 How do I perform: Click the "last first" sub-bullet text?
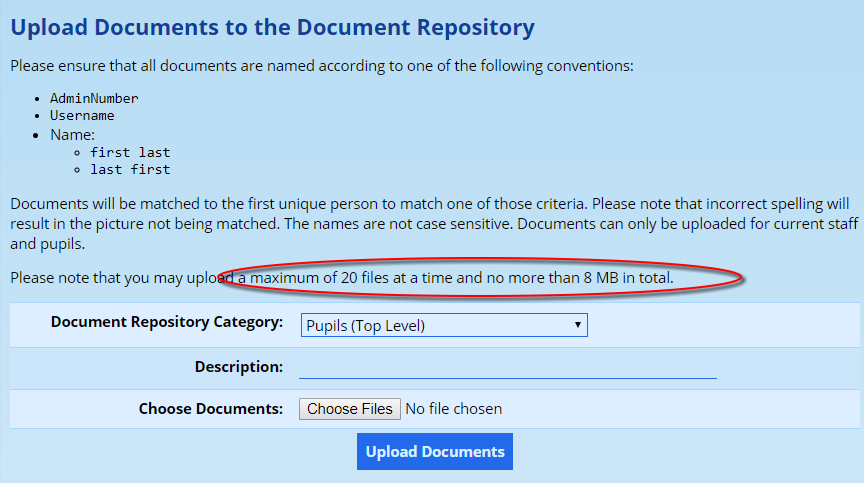[x=130, y=170]
